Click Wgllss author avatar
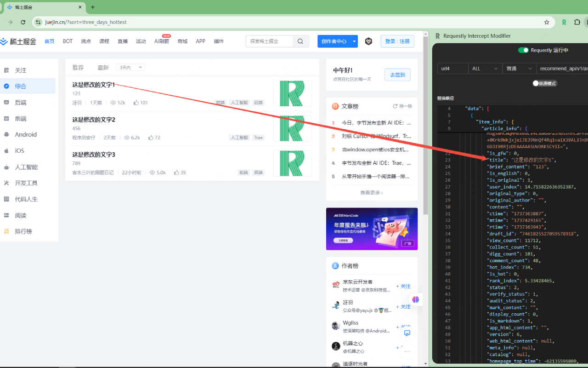The image size is (588, 368). 336,326
